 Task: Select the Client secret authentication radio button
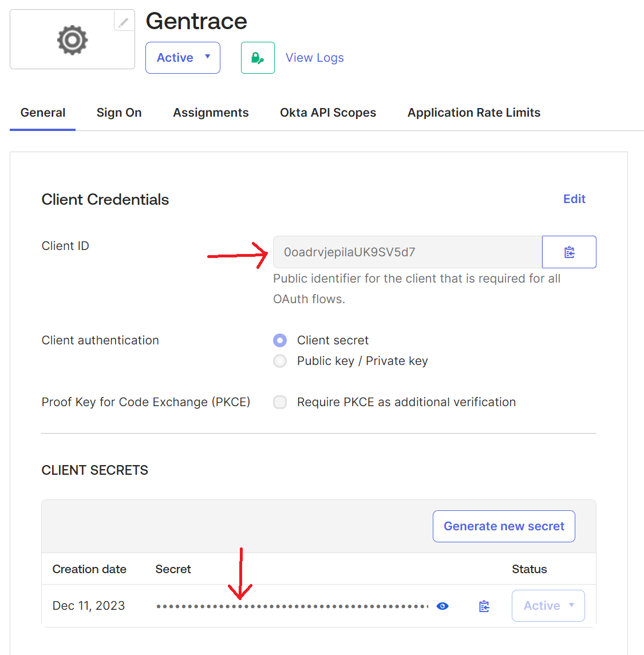pyautogui.click(x=280, y=340)
